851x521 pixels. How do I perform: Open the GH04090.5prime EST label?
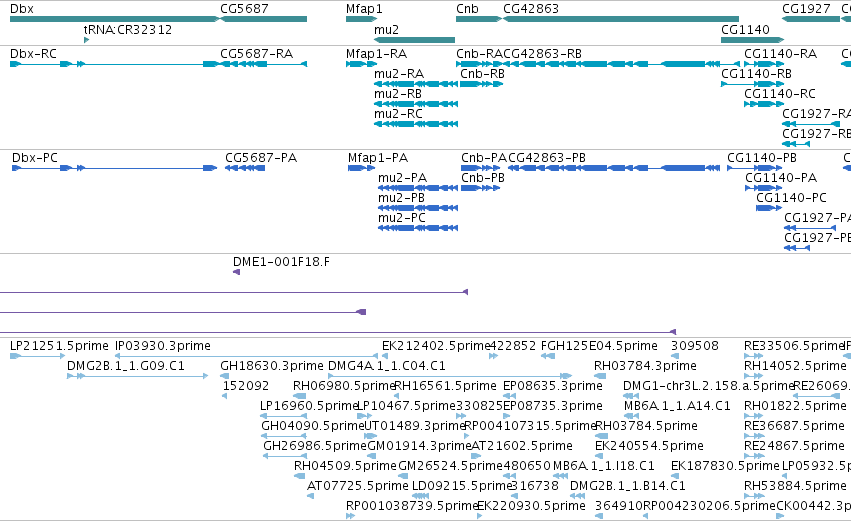(313, 427)
